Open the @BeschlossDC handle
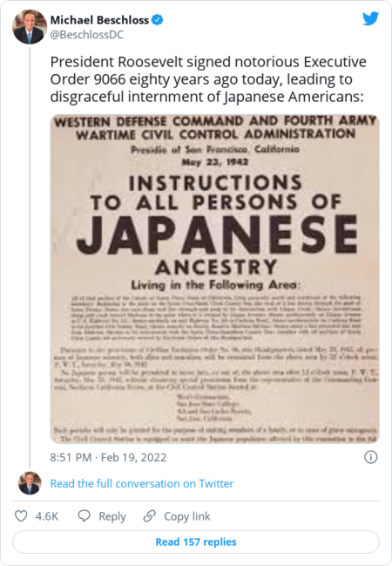Viewport: 392px width, 566px height. click(87, 35)
